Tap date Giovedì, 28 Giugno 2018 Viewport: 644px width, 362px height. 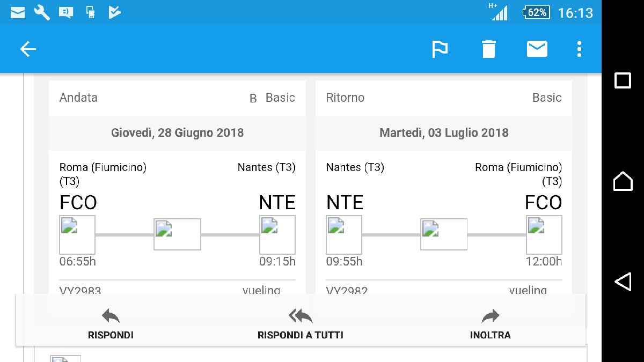click(177, 132)
